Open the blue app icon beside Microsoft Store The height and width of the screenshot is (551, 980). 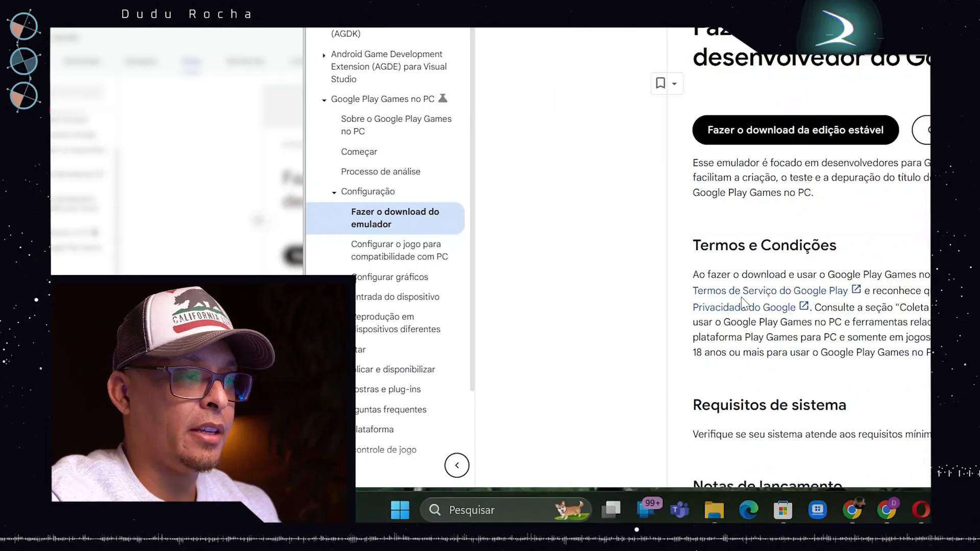pyautogui.click(x=818, y=510)
